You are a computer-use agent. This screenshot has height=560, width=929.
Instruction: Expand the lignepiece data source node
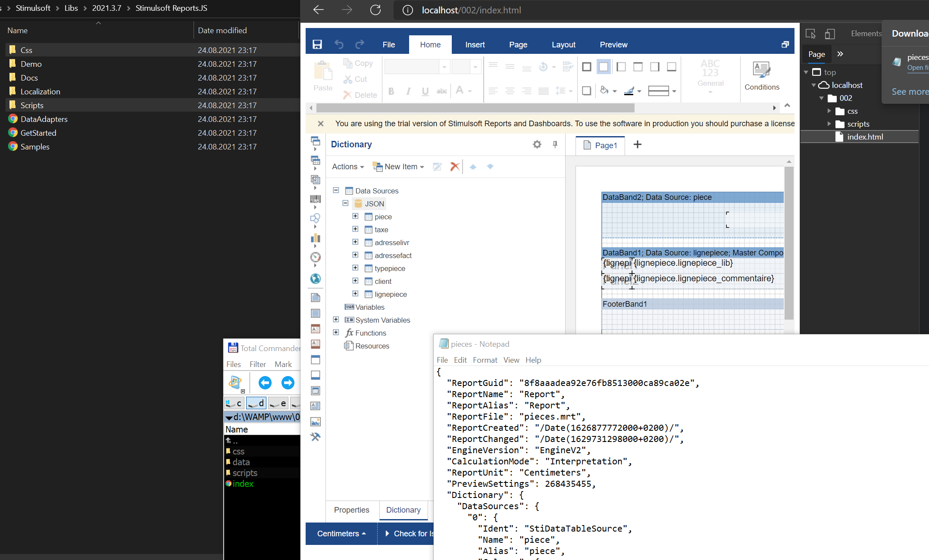pos(355,294)
